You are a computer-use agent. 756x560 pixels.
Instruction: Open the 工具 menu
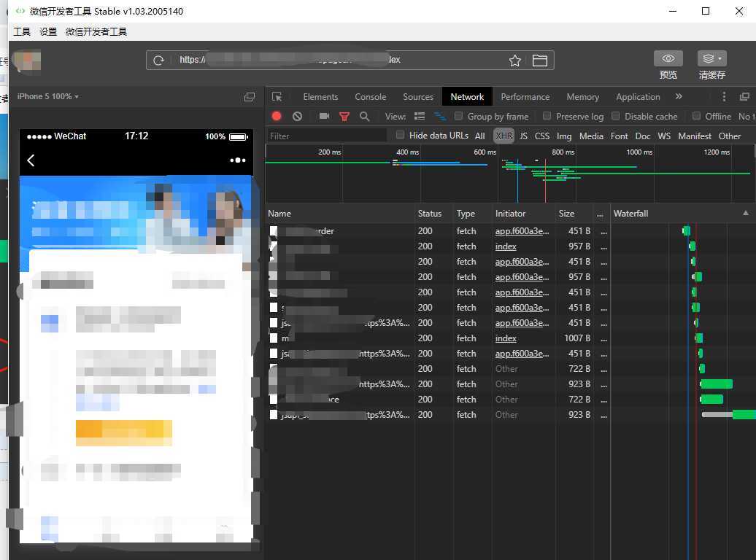click(22, 32)
